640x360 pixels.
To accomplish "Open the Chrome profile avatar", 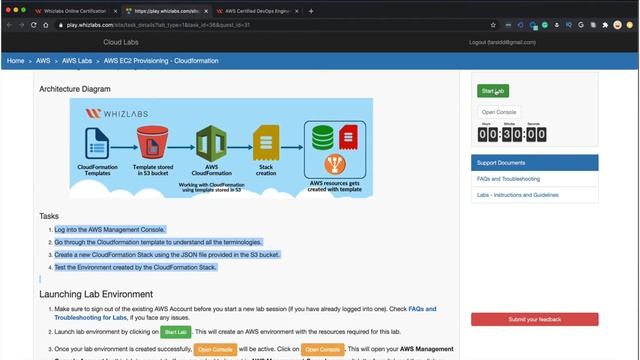I will (x=618, y=25).
